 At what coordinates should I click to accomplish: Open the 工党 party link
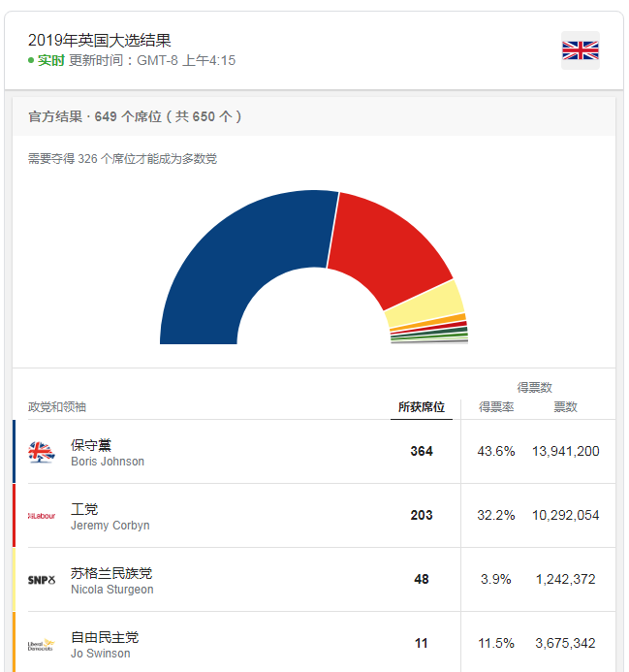coord(84,509)
